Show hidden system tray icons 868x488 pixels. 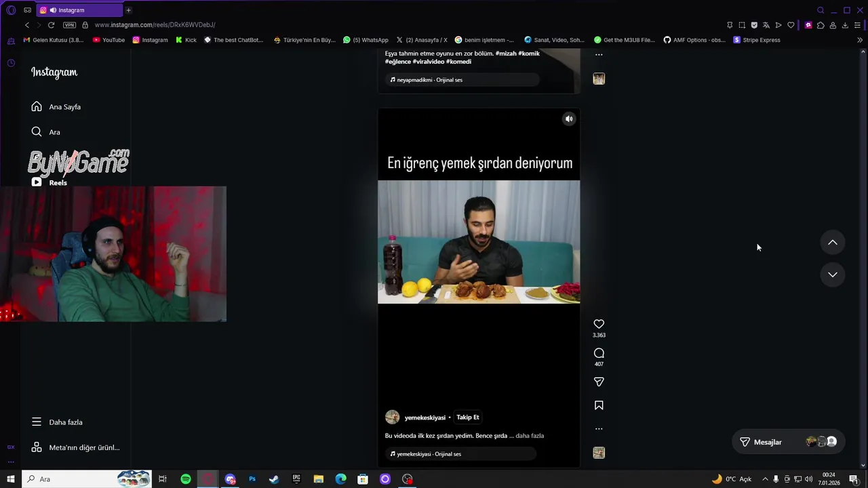coord(765,479)
